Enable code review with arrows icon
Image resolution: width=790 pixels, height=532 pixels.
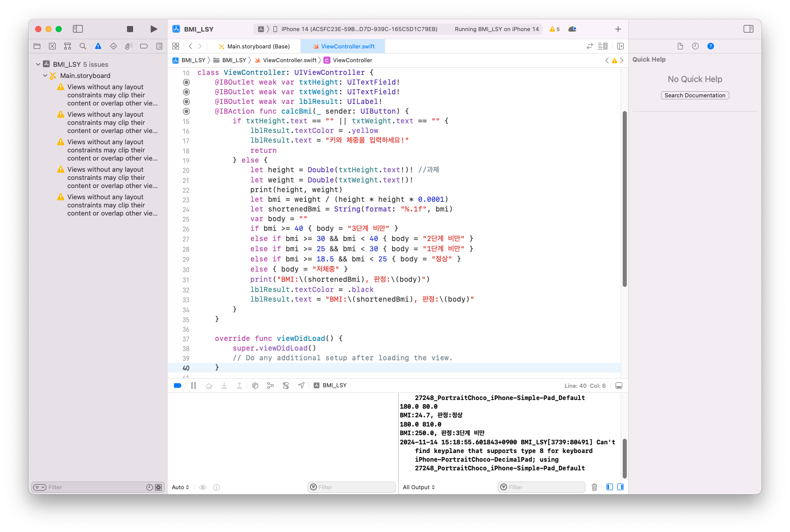tap(590, 46)
